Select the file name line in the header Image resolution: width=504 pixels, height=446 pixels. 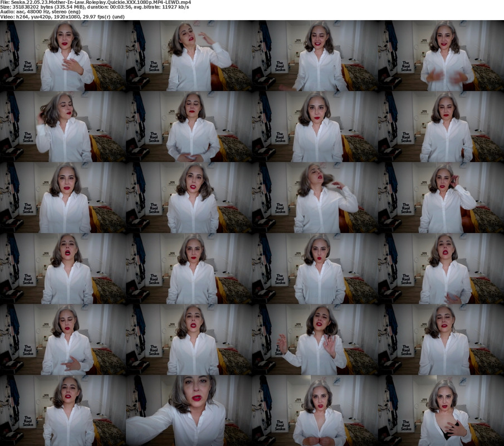tap(95, 2)
